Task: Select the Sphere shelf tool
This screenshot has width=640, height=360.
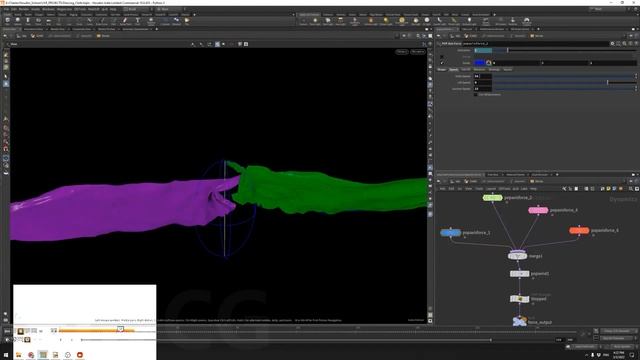Action: pos(18,21)
